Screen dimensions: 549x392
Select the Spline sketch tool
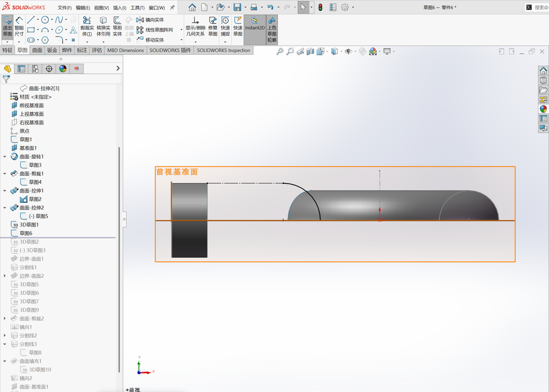[x=59, y=20]
